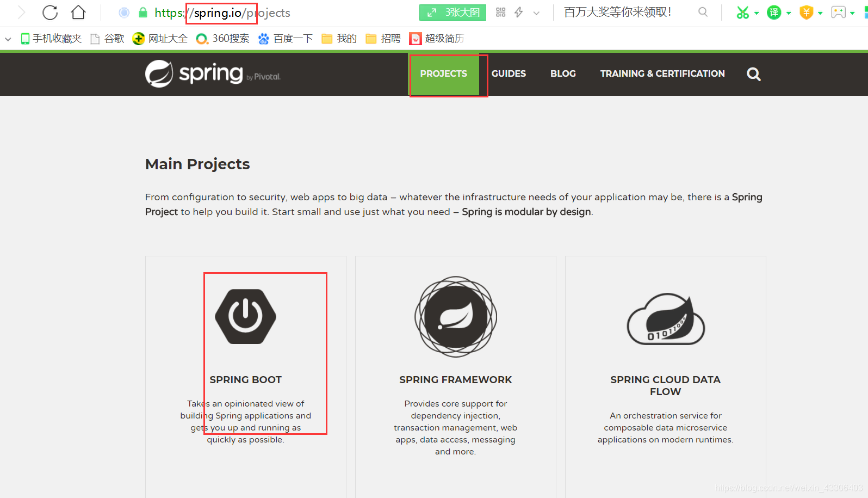Click the 百万大奖等你来领取 search box
This screenshot has height=498, width=868.
tap(618, 13)
